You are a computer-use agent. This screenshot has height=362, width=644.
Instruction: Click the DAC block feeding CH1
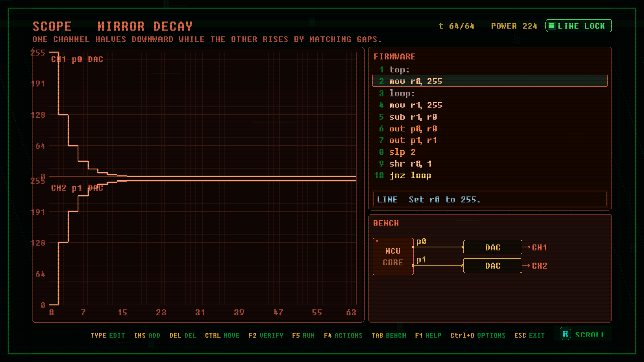493,247
